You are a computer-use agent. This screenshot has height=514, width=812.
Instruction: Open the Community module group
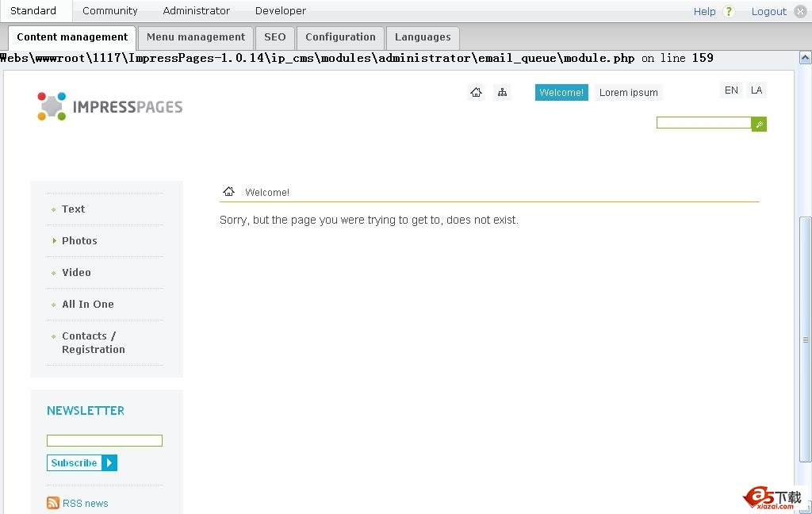click(x=109, y=10)
